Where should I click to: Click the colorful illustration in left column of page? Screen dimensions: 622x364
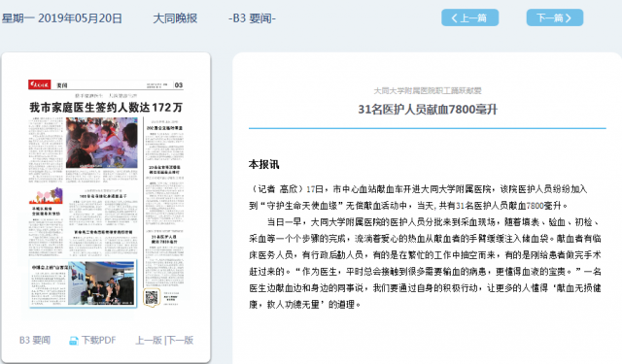(x=46, y=196)
